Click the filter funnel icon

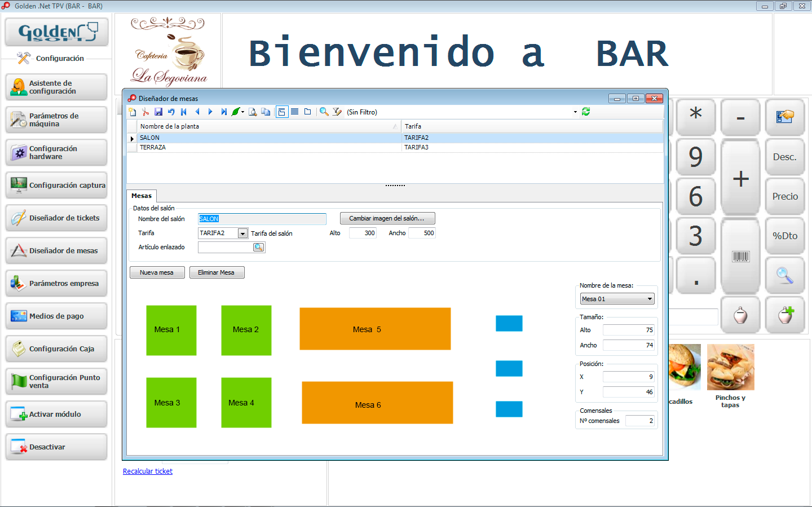(337, 112)
